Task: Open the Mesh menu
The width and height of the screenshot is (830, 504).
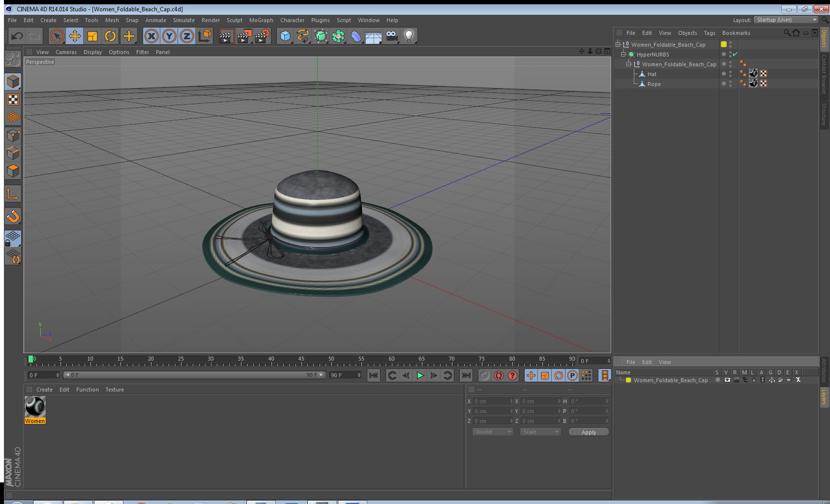Action: [x=112, y=20]
